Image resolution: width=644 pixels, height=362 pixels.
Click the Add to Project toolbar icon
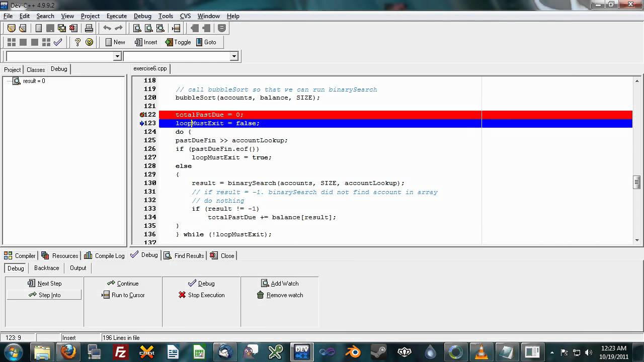point(195,28)
